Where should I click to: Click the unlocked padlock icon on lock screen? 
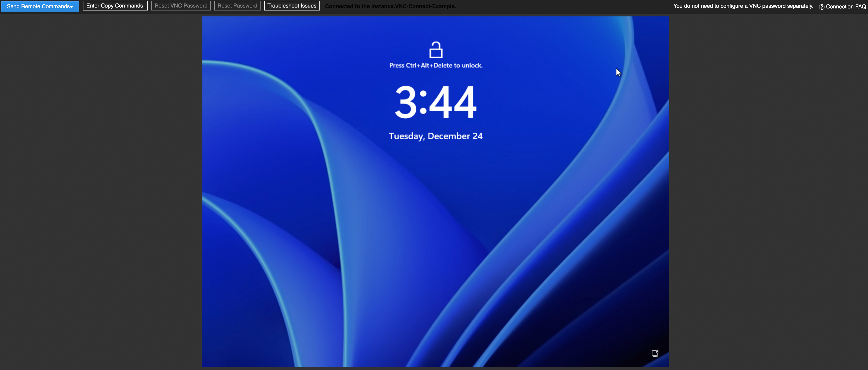coord(436,50)
